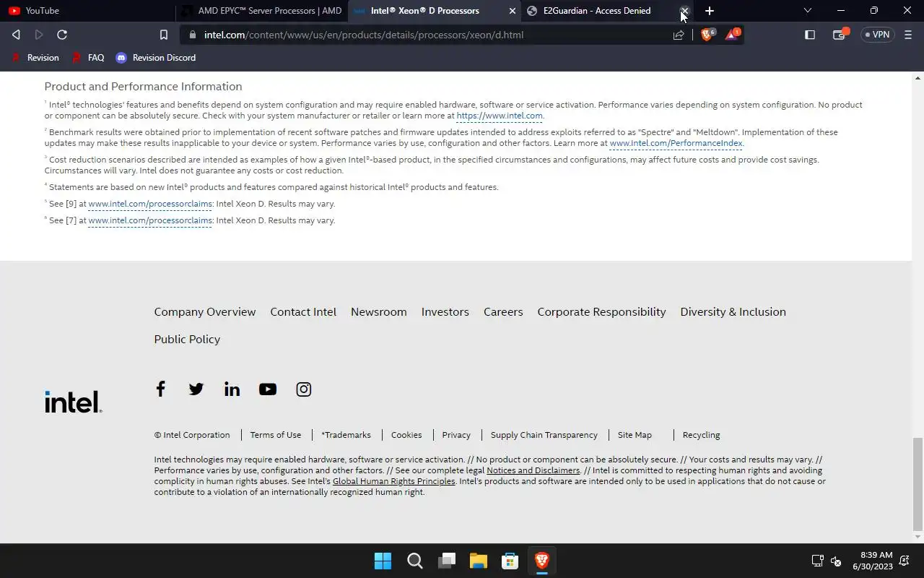
Task: Open Intel's YouTube icon in footer
Action: click(268, 389)
